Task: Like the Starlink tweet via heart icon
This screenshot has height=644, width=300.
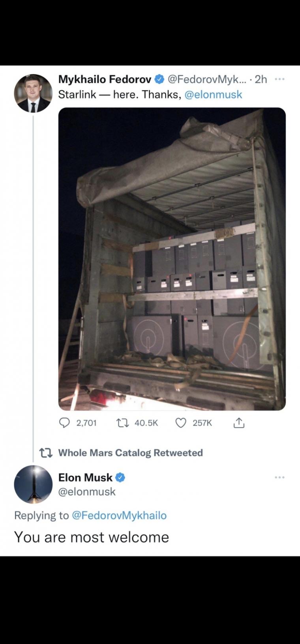Action: 181,423
